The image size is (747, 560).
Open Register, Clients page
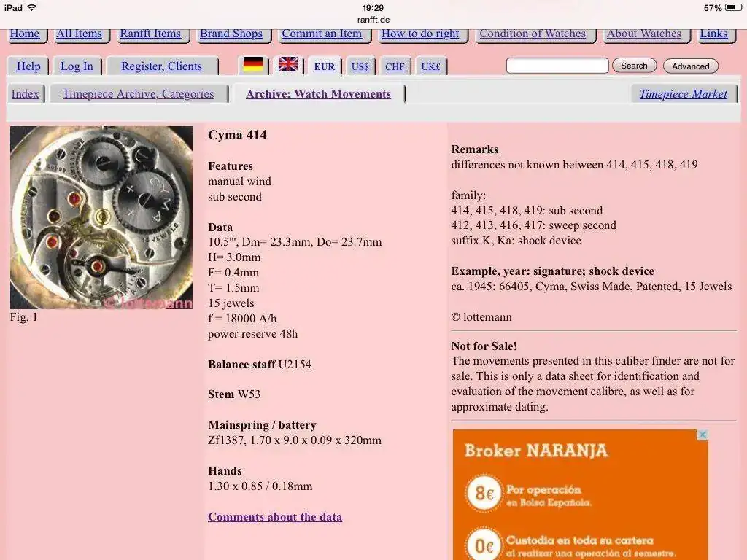click(161, 66)
